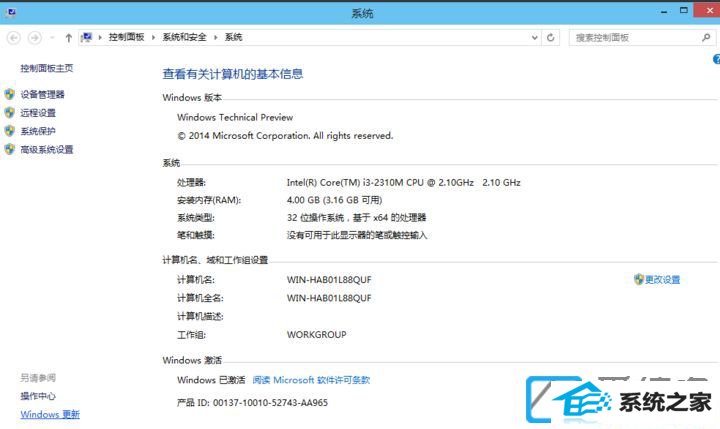
Task: Click the magnifier search icon
Action: [706, 38]
